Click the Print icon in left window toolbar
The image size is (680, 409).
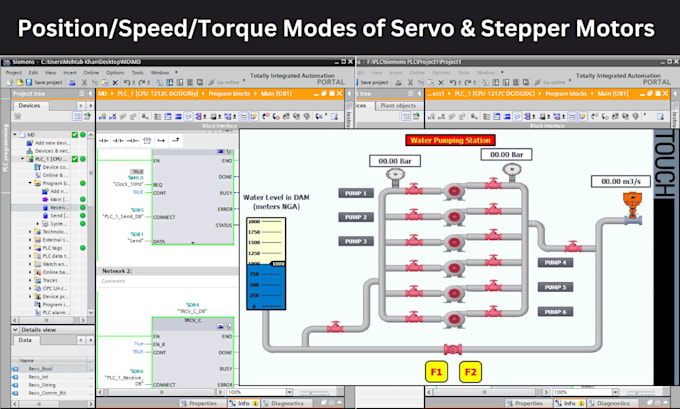coord(72,82)
